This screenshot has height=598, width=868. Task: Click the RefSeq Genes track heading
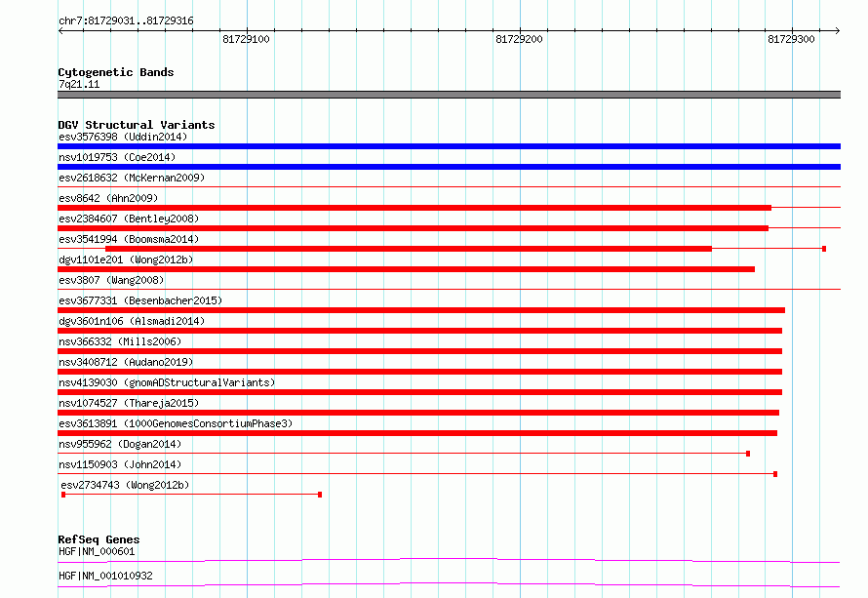tap(99, 539)
